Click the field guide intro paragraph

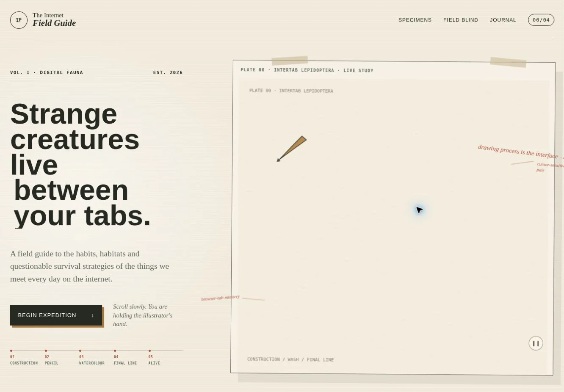[x=90, y=266]
